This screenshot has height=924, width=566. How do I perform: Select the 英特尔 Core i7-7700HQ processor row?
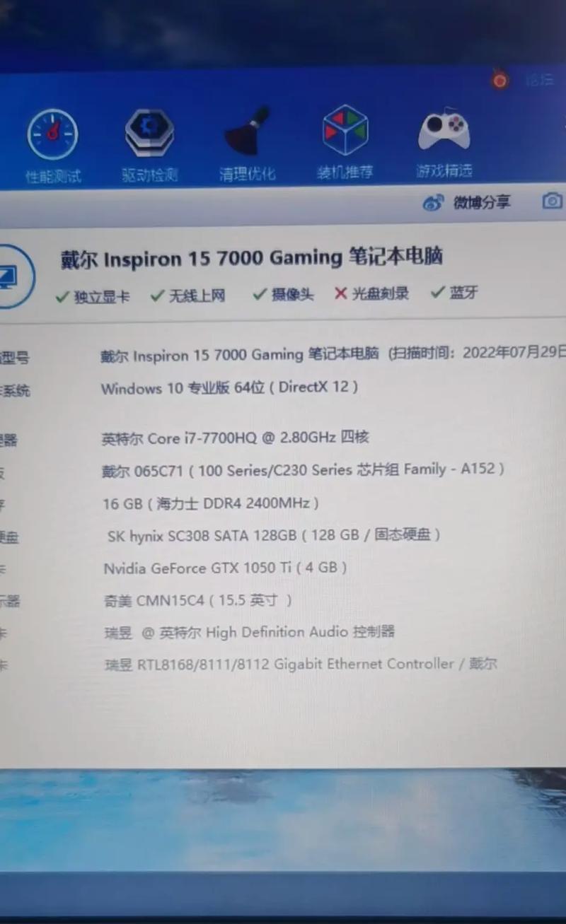pyautogui.click(x=236, y=438)
